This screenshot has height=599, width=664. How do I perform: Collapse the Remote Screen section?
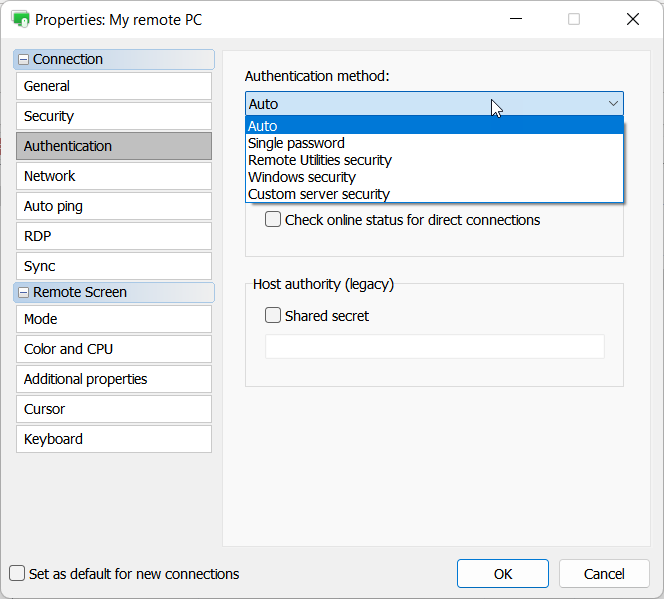pyautogui.click(x=24, y=293)
